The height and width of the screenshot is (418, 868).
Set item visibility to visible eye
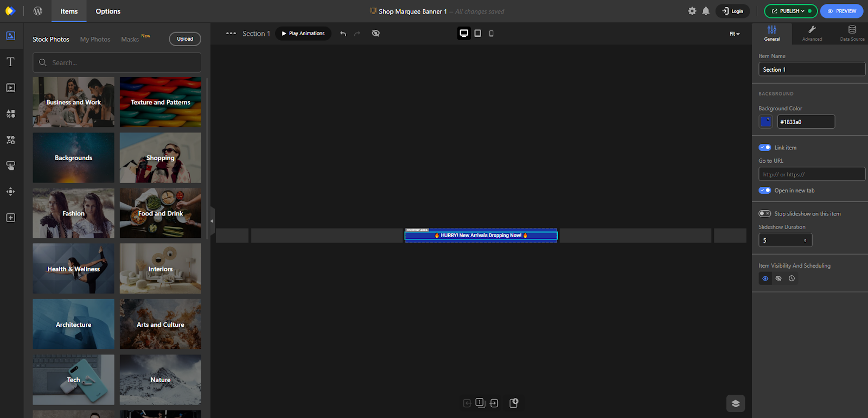765,278
